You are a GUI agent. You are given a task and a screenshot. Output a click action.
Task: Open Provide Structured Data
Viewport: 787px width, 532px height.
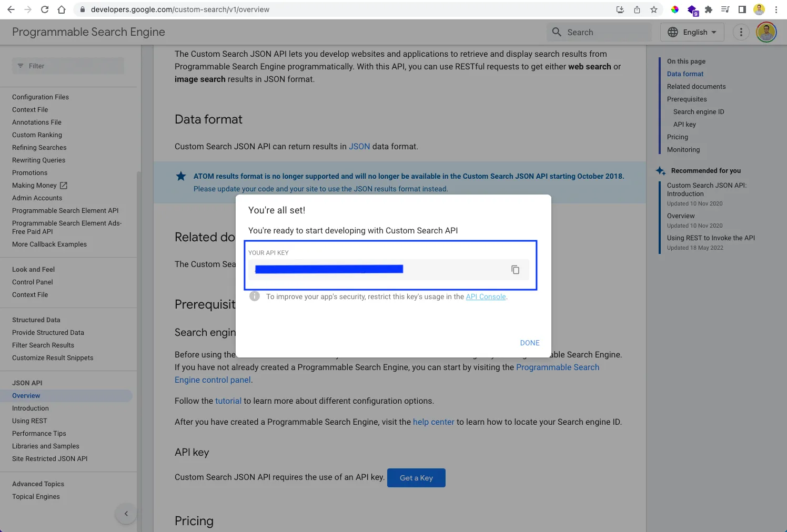48,333
